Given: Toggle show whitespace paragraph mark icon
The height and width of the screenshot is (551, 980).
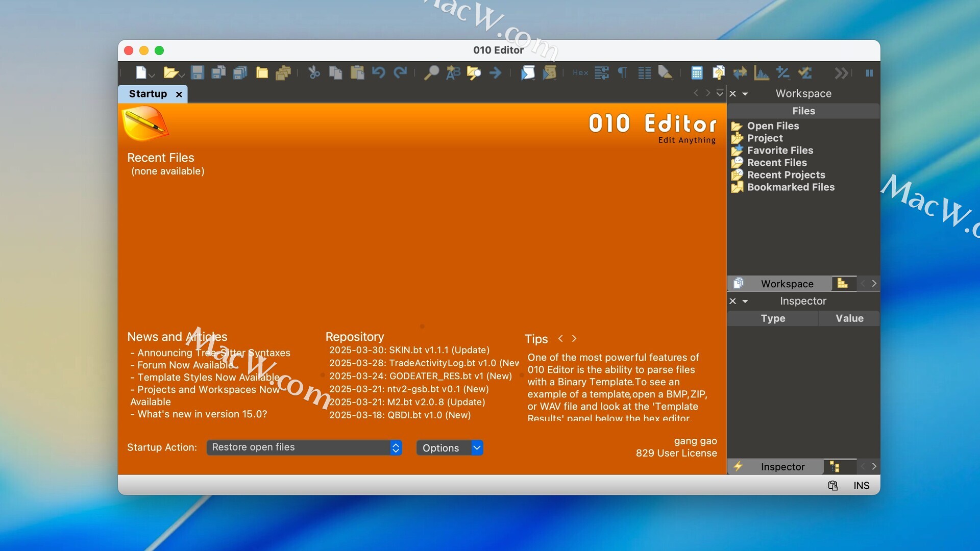Looking at the screenshot, I should pyautogui.click(x=623, y=73).
